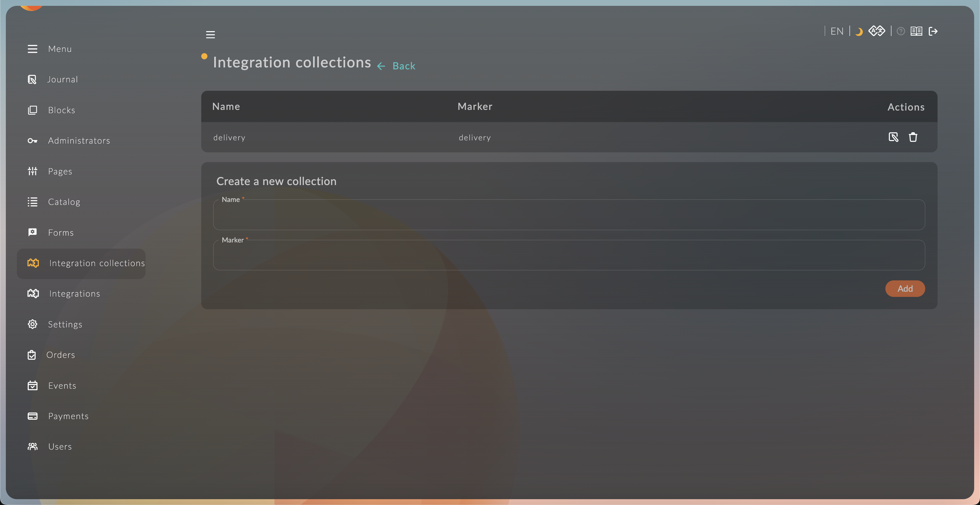Image resolution: width=980 pixels, height=505 pixels.
Task: Open EN language selector
Action: 836,31
